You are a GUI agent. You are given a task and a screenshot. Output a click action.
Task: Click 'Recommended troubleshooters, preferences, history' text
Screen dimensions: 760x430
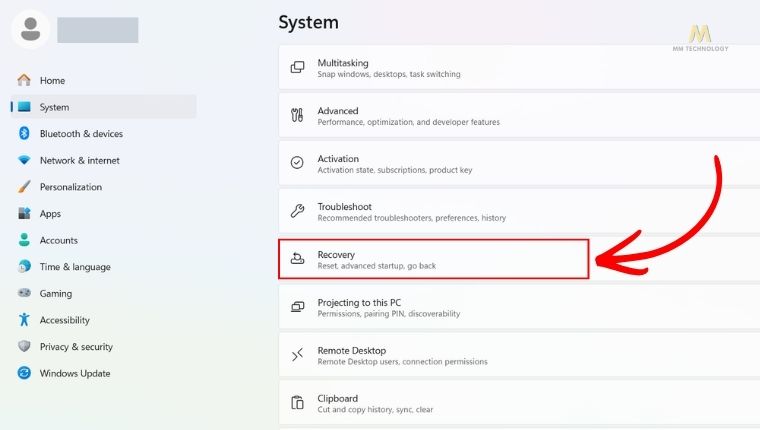(412, 218)
